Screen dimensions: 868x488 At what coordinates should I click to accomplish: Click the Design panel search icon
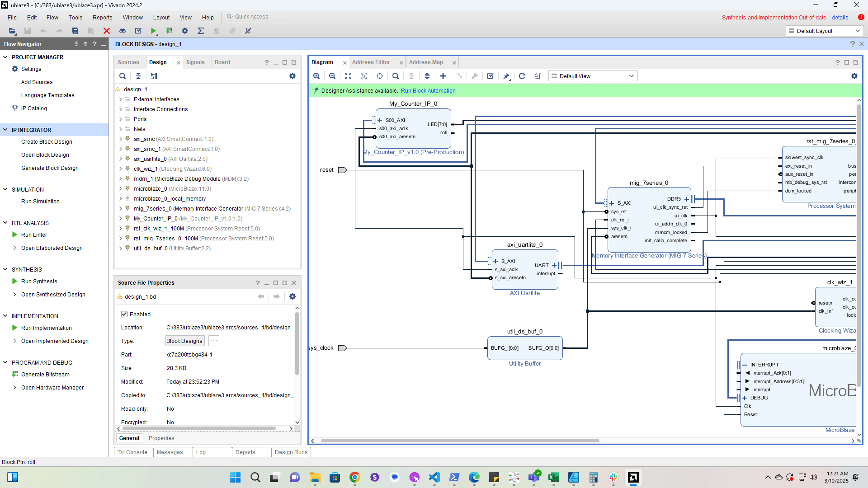(123, 76)
